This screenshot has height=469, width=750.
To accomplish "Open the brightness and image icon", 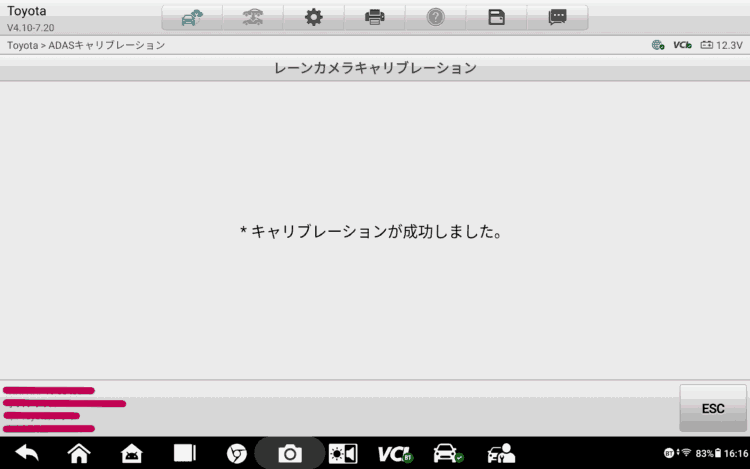I will coord(343,453).
